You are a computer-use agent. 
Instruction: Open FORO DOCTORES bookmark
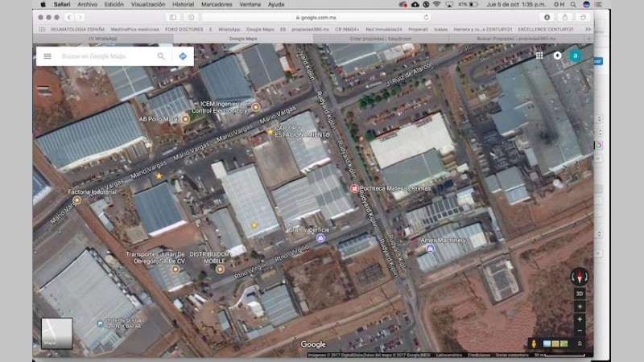tap(184, 30)
